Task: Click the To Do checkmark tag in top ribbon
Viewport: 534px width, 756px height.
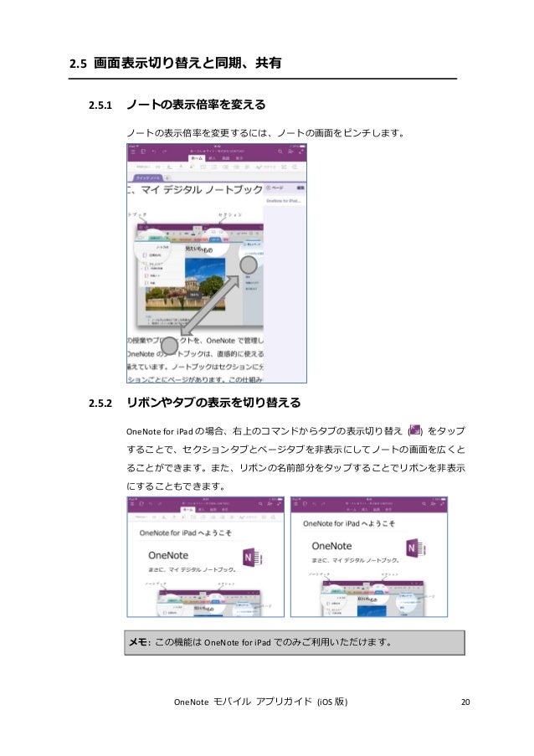Action: tap(265, 167)
